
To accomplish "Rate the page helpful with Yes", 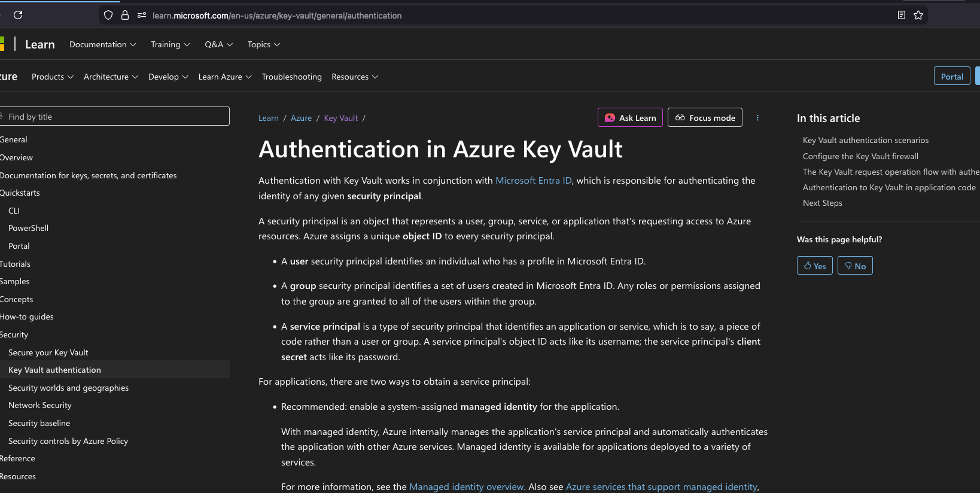I will click(x=814, y=266).
